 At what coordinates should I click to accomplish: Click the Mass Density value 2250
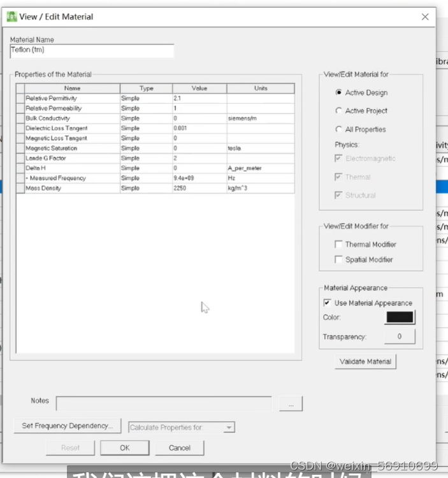(199, 188)
